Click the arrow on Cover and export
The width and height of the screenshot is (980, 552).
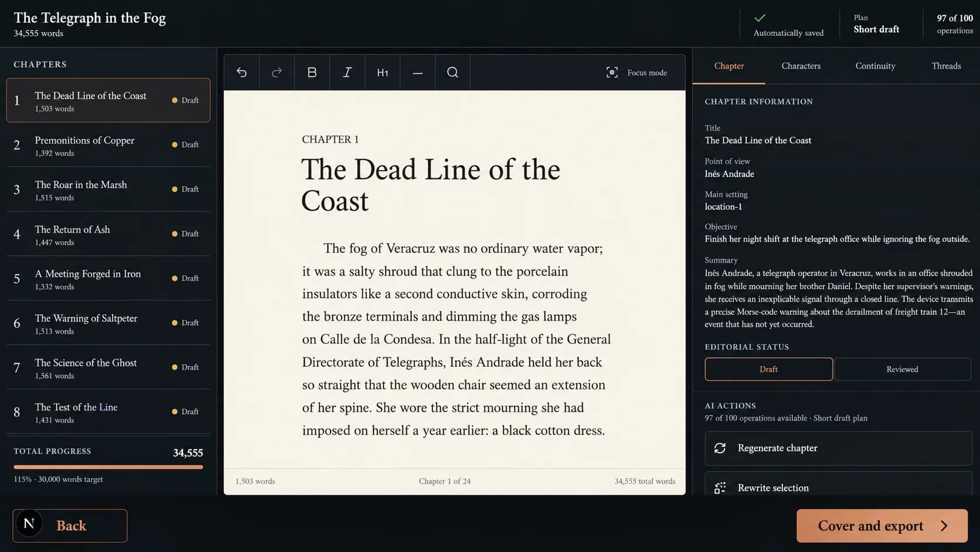click(944, 526)
